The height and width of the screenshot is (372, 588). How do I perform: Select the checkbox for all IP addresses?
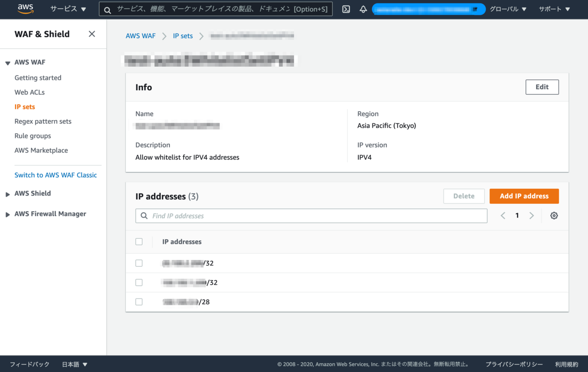click(x=139, y=242)
